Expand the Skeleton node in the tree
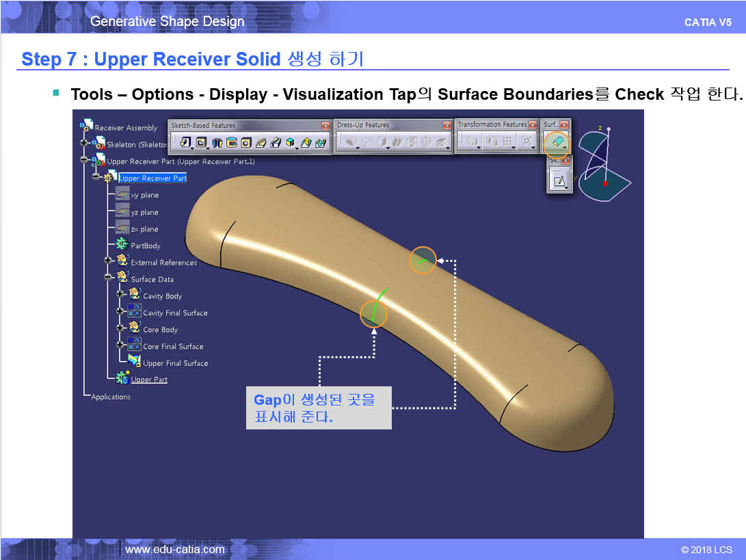The height and width of the screenshot is (560, 746). pos(84,144)
